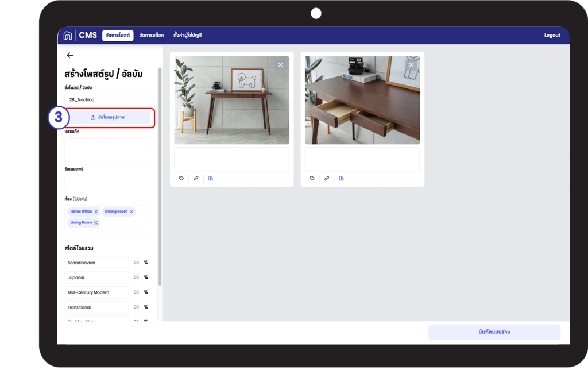Viewport: 588px width, 370px height.
Task: Click the back arrow icon
Action: pos(70,55)
